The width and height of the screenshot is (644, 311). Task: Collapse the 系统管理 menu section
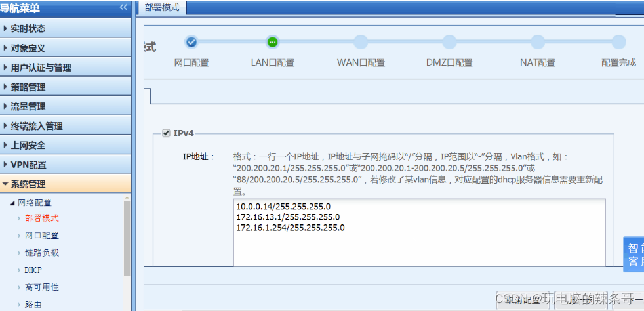(66, 184)
